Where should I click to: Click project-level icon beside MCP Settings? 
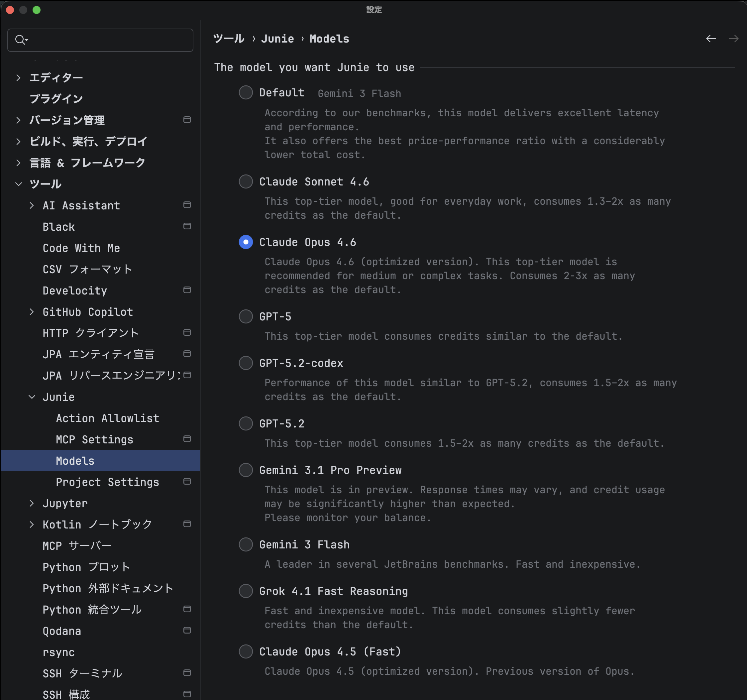(x=187, y=439)
